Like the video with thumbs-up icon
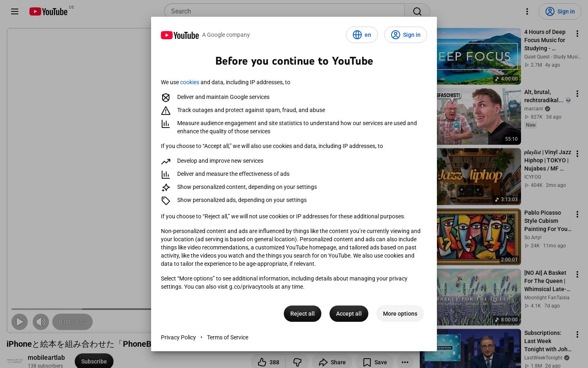 (x=268, y=362)
